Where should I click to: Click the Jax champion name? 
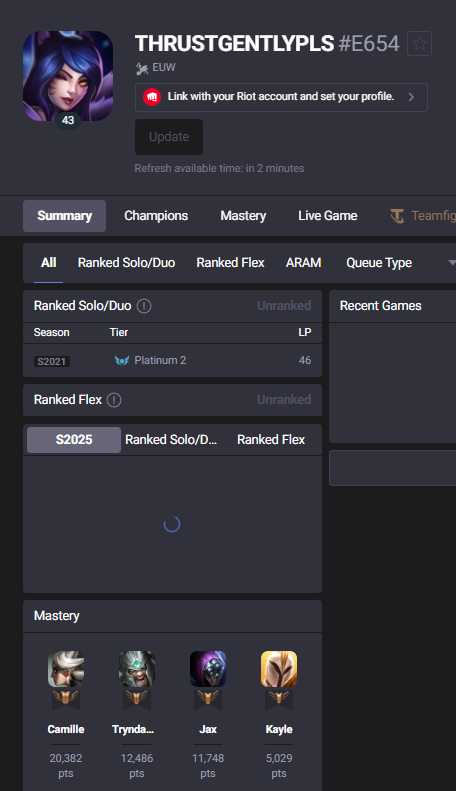pyautogui.click(x=208, y=729)
